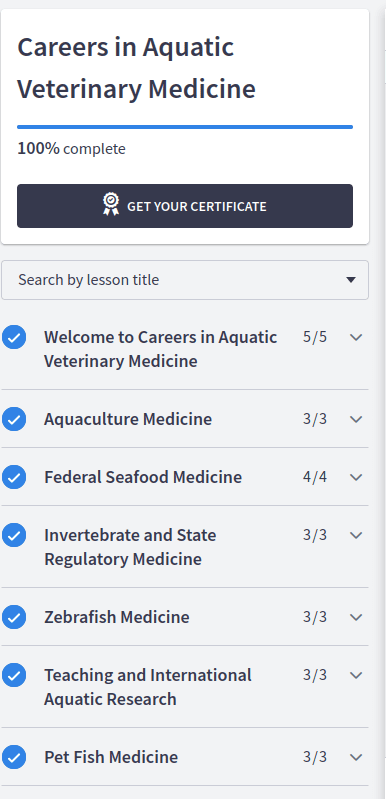Click the Pet Fish Medicine checkmark icon
The width and height of the screenshot is (386, 799).
click(x=14, y=757)
